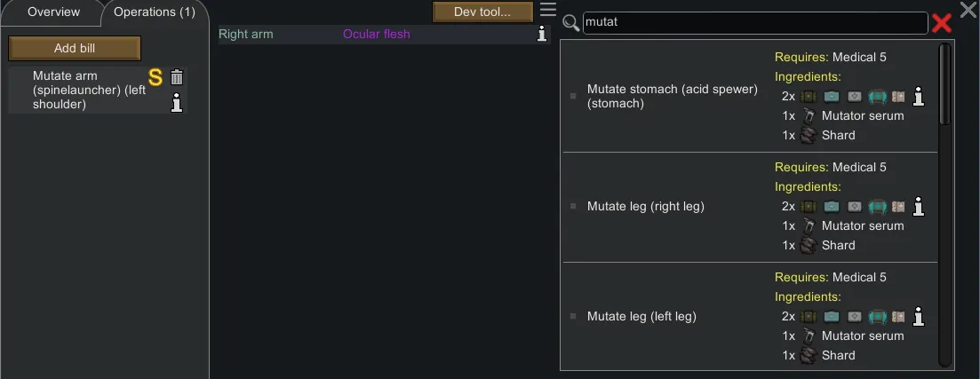Open the hamburger menu beside Dev tool
The width and height of the screenshot is (980, 379).
(548, 11)
